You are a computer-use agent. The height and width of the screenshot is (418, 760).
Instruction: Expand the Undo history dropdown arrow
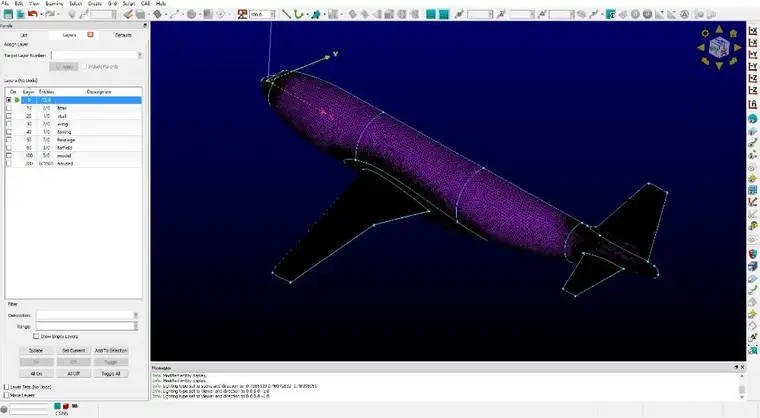(41, 14)
